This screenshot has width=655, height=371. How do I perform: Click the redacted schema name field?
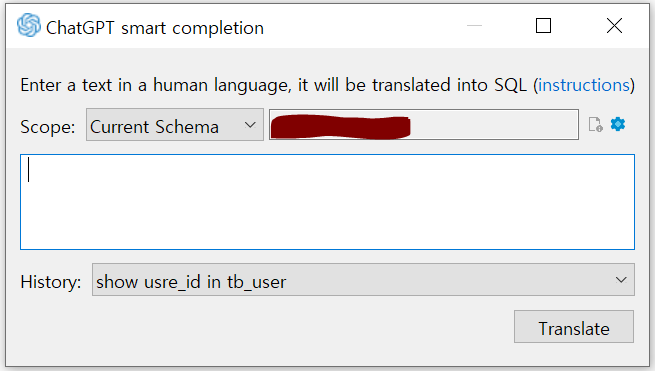click(424, 125)
